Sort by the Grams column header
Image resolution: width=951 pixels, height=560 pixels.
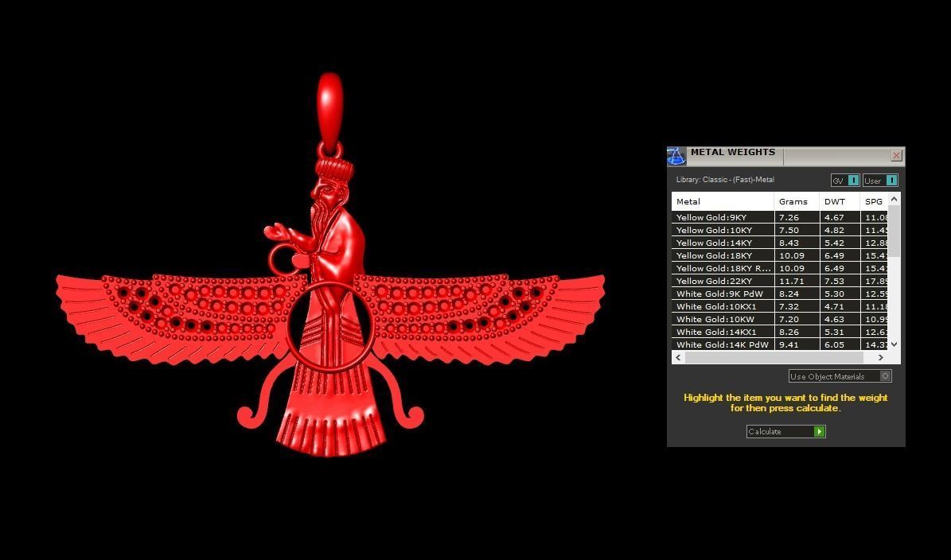click(x=797, y=202)
